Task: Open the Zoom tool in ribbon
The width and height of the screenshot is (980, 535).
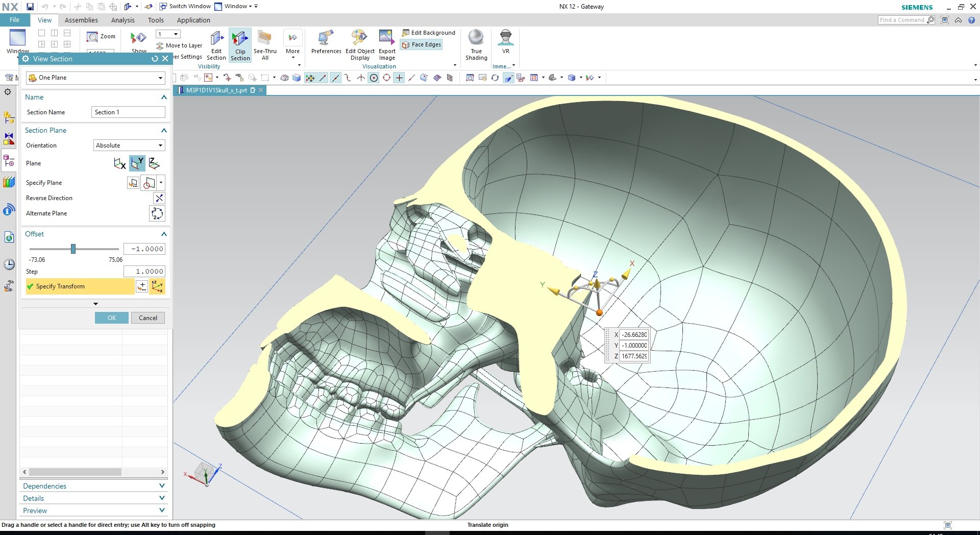Action: click(x=101, y=36)
